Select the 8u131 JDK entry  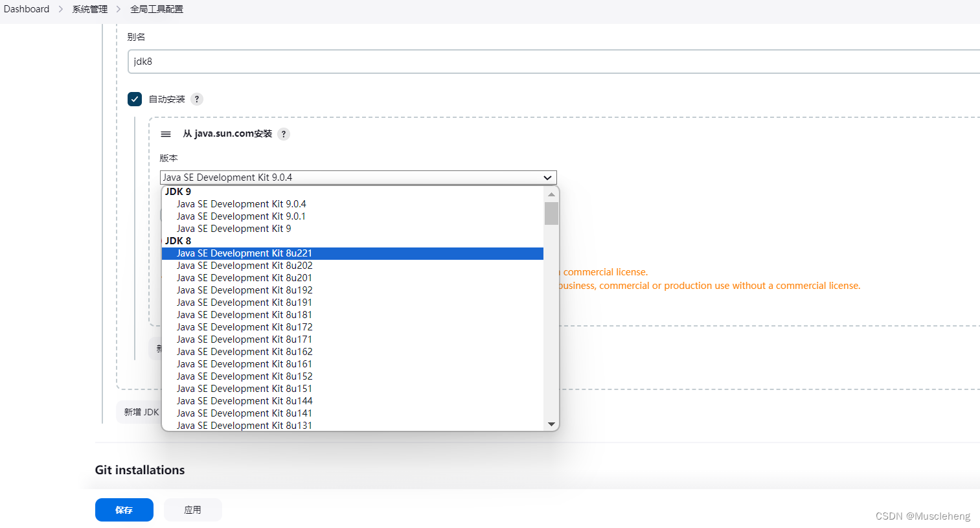pos(352,425)
